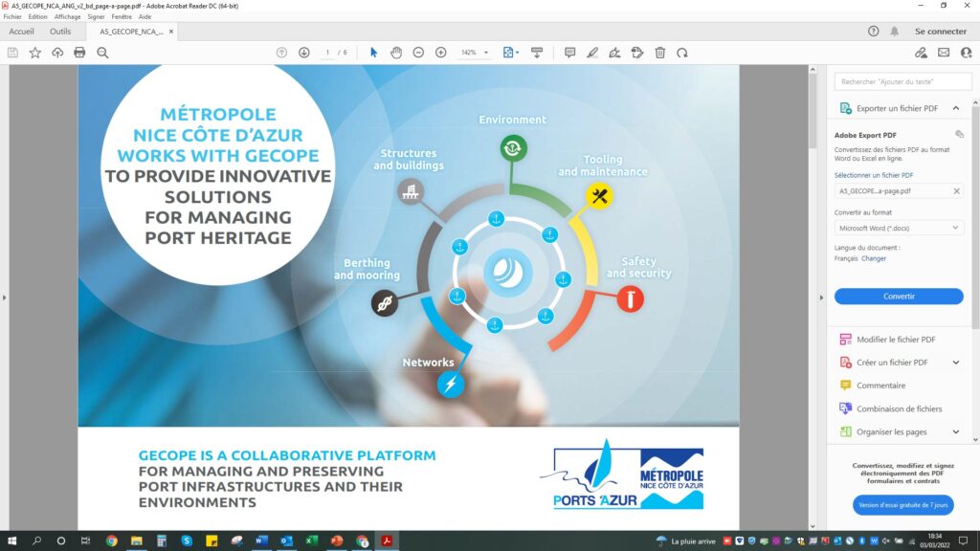Open Word from the taskbar
Viewport: 980px width, 551px height.
point(261,541)
